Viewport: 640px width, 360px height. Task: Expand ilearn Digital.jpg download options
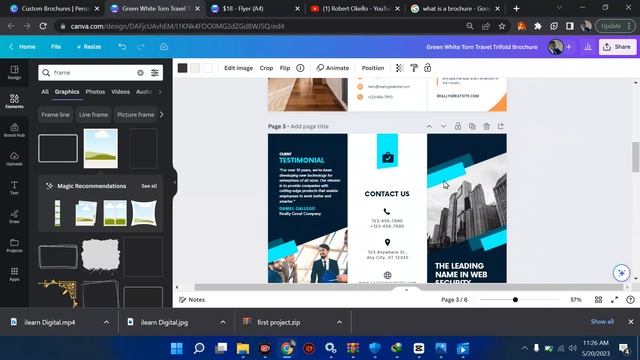coord(223,322)
